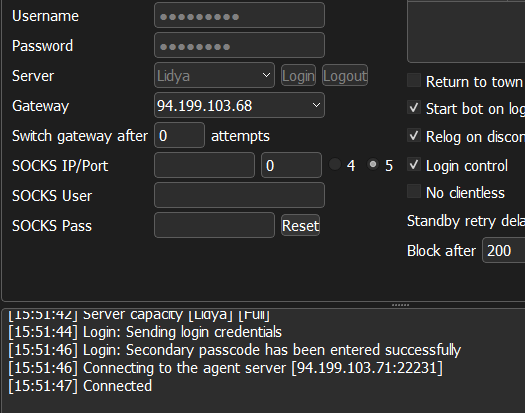Click the Reset button

300,225
